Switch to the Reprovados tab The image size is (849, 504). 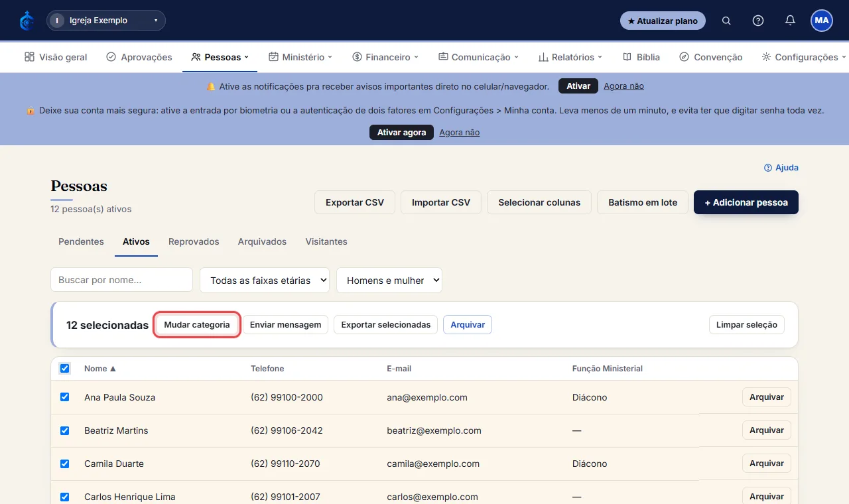click(194, 241)
